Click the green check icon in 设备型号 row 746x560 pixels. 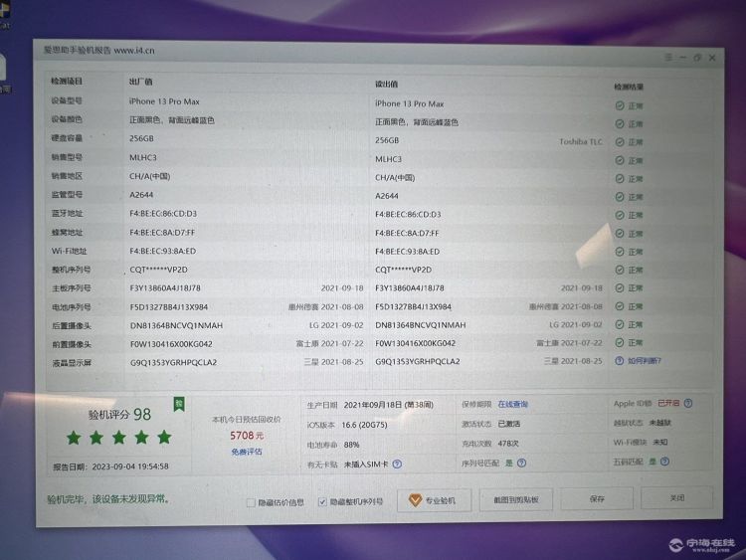(x=620, y=105)
